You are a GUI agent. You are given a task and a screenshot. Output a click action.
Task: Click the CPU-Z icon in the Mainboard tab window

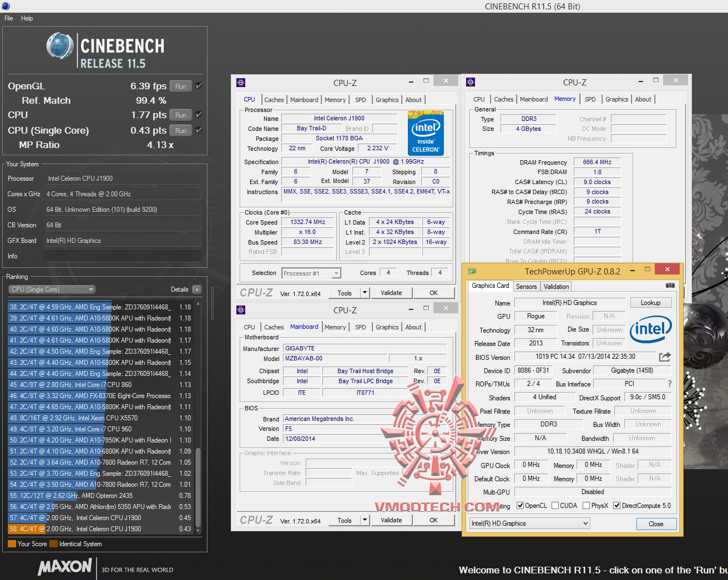tap(241, 310)
